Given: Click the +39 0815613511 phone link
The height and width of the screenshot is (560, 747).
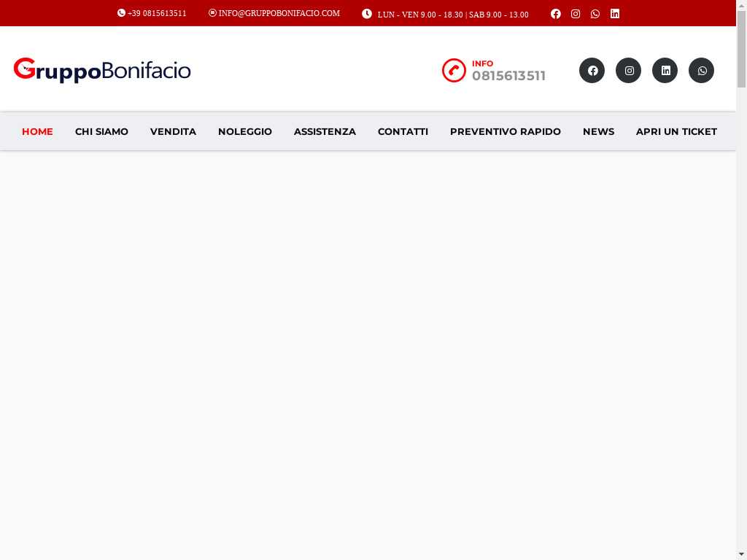Looking at the screenshot, I should point(152,14).
